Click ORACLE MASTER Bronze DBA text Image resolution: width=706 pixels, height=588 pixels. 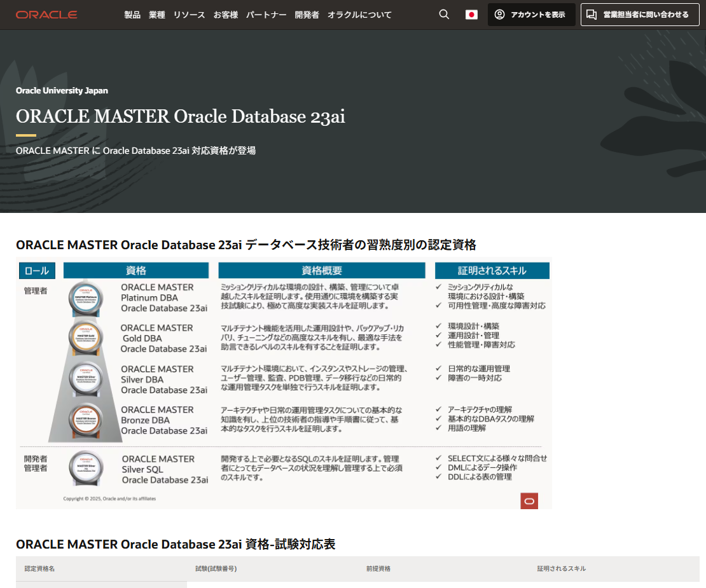coord(164,420)
